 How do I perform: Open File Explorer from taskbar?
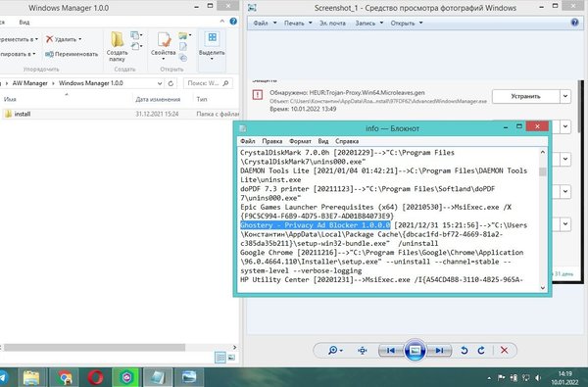click(x=31, y=377)
